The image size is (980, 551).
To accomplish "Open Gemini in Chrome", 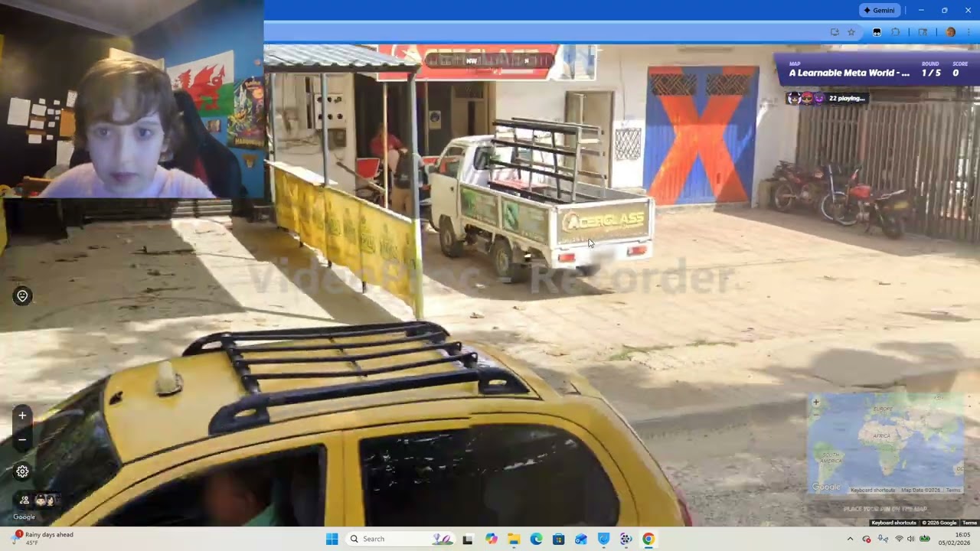I will pos(879,10).
